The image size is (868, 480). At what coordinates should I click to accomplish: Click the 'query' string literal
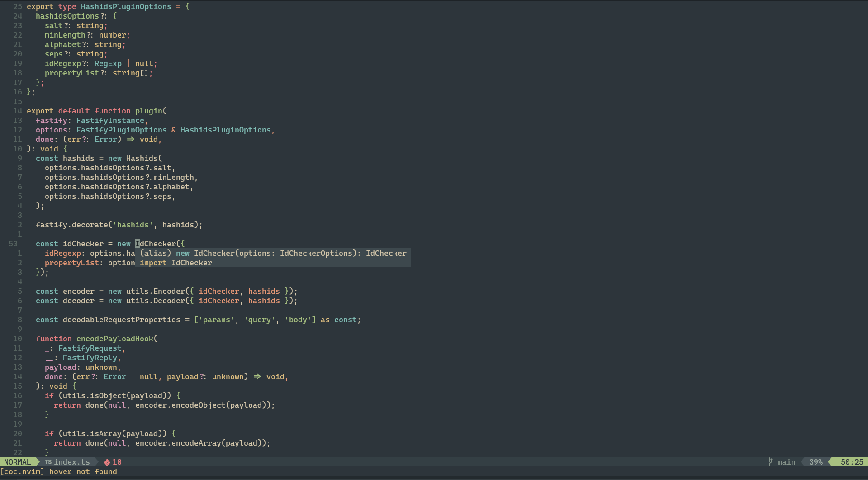click(260, 320)
